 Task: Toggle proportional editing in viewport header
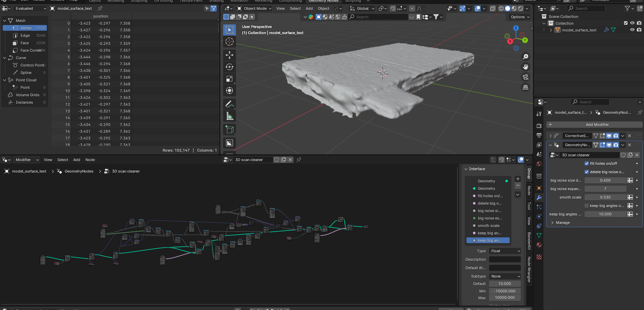coord(412,8)
